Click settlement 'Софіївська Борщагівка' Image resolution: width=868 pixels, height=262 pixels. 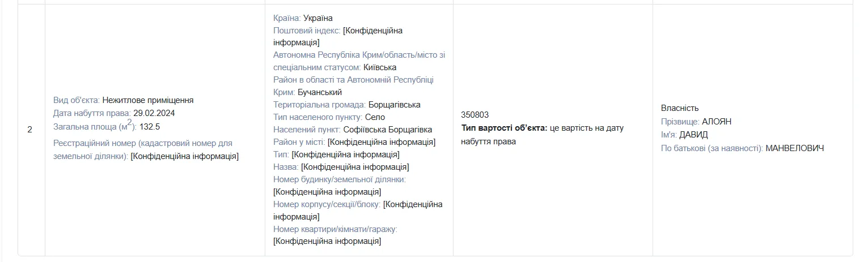(388, 130)
